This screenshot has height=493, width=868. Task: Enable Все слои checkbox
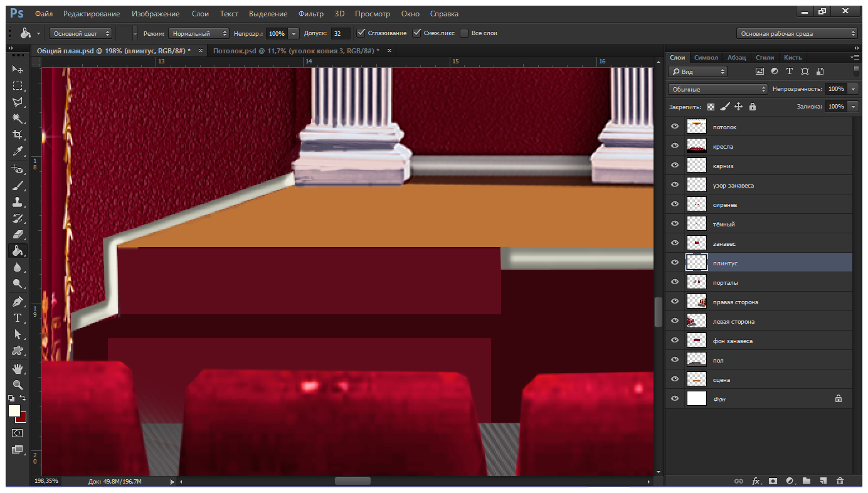464,33
